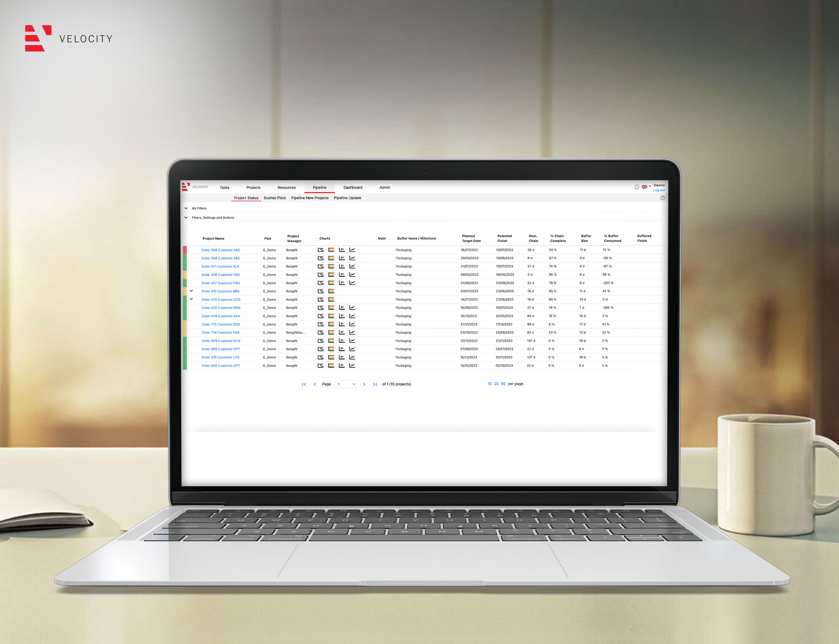Click the Log out link
Screen dimensions: 839x644
pyautogui.click(x=659, y=190)
